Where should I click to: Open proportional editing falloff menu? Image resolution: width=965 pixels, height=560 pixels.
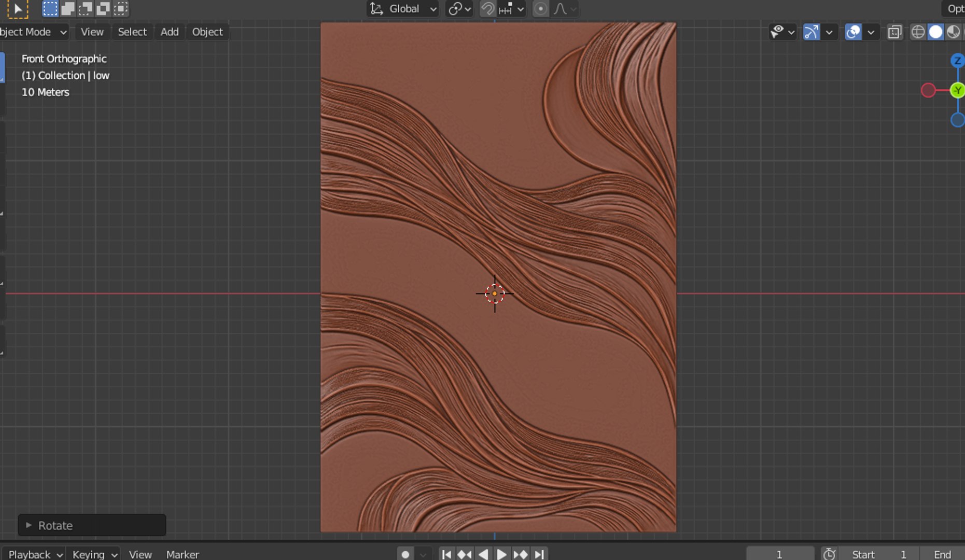(565, 9)
